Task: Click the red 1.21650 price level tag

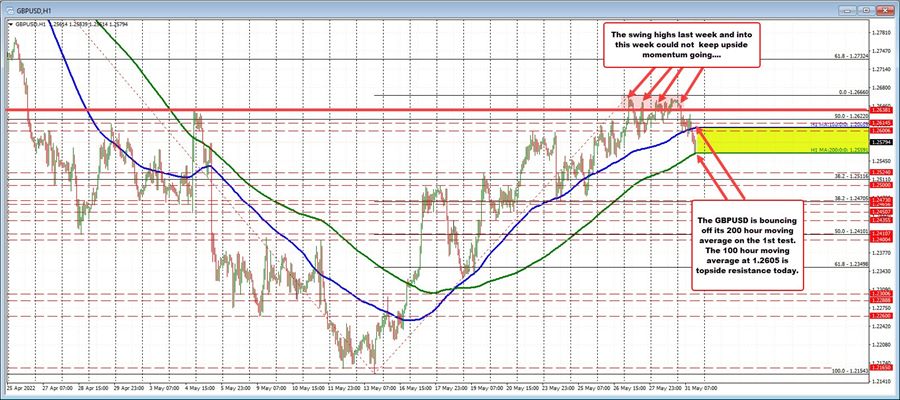Action: point(880,367)
